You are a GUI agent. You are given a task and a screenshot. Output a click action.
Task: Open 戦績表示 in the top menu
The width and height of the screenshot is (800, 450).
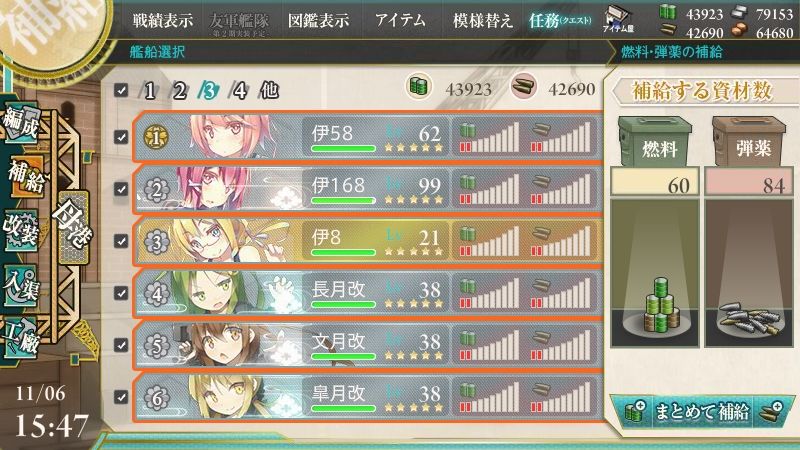click(163, 20)
